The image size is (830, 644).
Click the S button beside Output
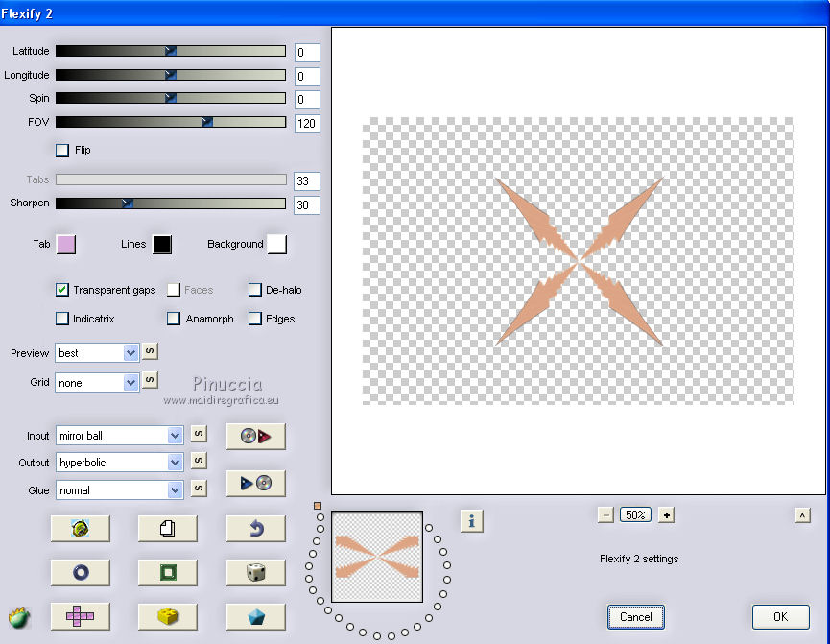click(199, 461)
